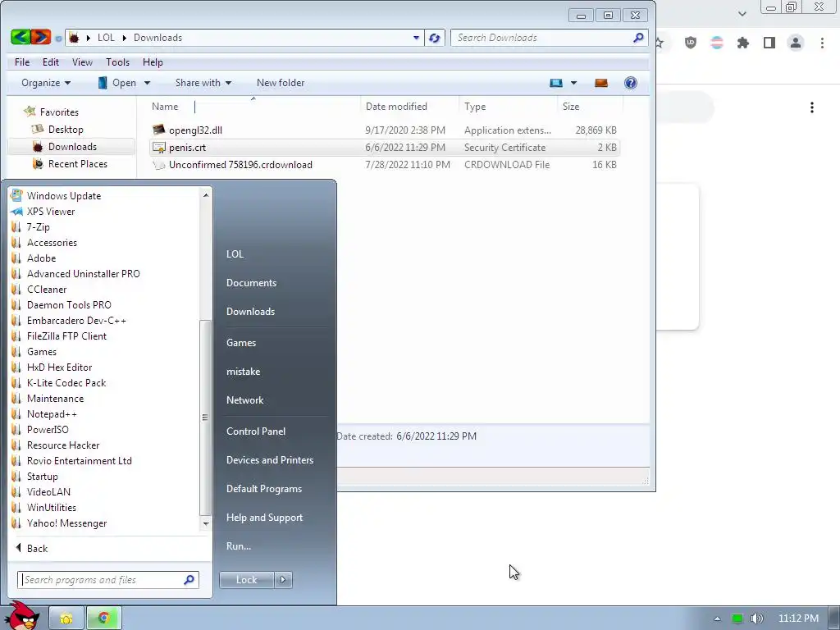Expand the Lock button options arrow
This screenshot has height=630, width=840.
tap(283, 580)
